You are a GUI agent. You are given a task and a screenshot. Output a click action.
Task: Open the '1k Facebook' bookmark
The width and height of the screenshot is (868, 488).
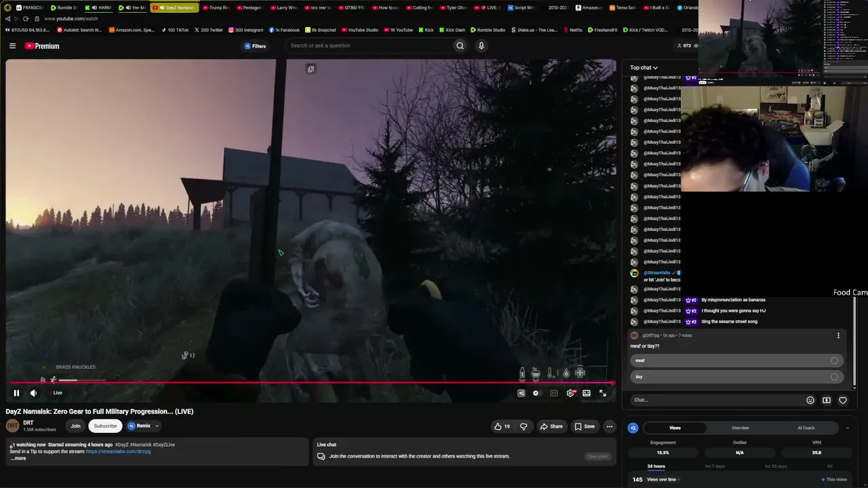(284, 30)
